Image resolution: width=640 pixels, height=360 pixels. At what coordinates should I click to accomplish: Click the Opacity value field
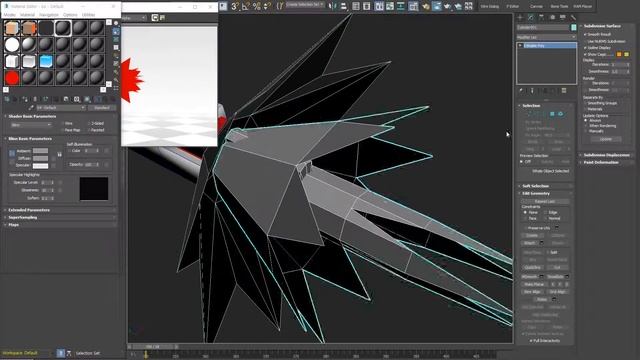pos(89,164)
